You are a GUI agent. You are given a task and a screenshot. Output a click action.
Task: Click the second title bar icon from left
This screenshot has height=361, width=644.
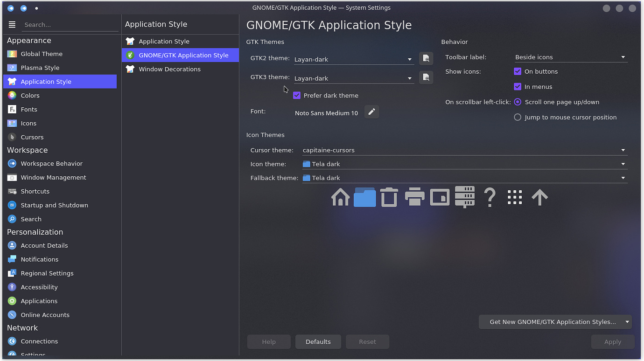click(24, 8)
